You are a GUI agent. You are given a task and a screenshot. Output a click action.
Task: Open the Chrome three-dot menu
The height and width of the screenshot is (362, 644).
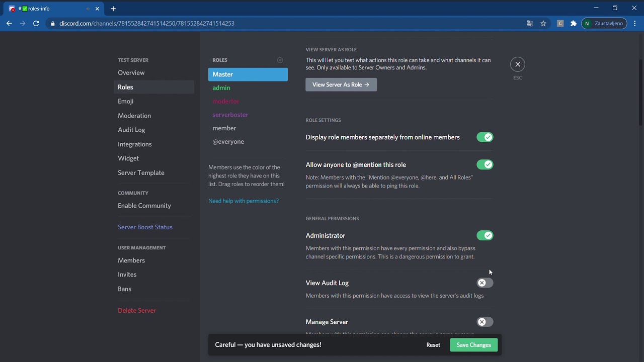pos(635,23)
